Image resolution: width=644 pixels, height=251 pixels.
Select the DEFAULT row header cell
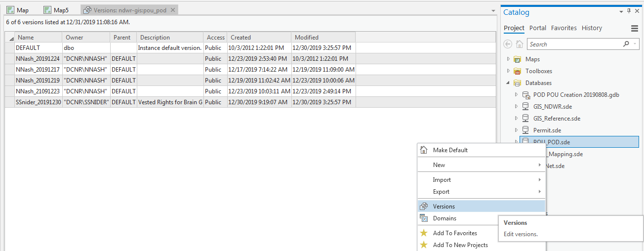10,48
